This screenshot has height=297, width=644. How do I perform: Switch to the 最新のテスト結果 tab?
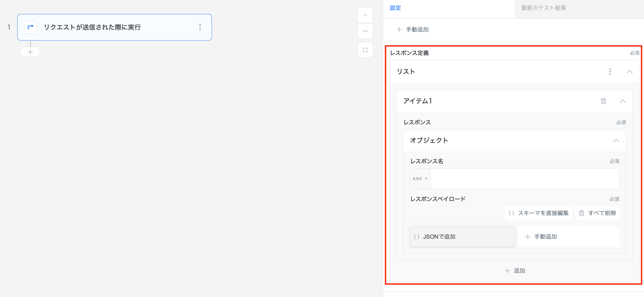coord(543,8)
